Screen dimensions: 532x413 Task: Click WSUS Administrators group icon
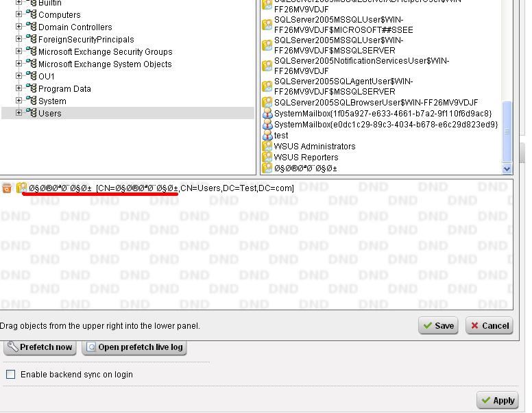coord(267,146)
